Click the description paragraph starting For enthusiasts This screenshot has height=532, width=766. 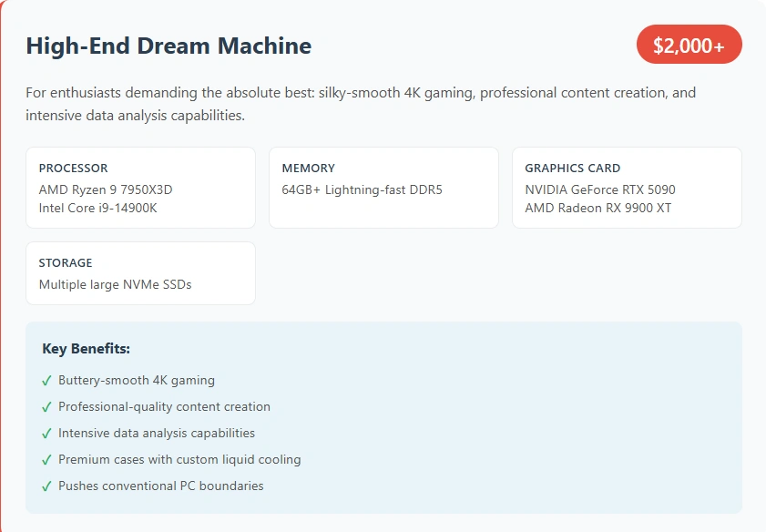pyautogui.click(x=361, y=104)
